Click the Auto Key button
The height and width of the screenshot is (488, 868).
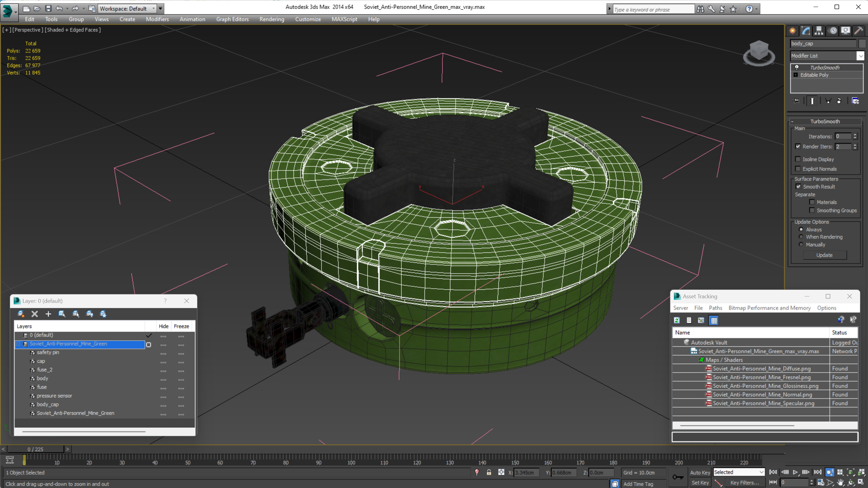(700, 472)
